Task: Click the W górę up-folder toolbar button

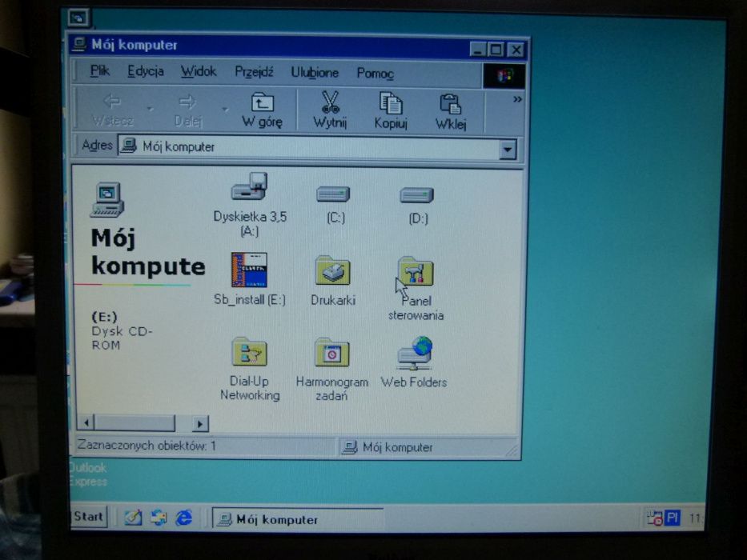Action: tap(262, 110)
